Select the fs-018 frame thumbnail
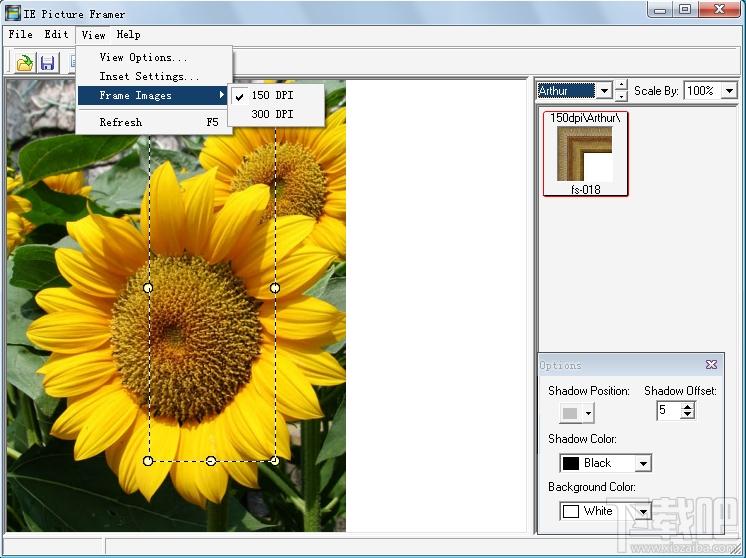746x558 pixels. tap(585, 154)
